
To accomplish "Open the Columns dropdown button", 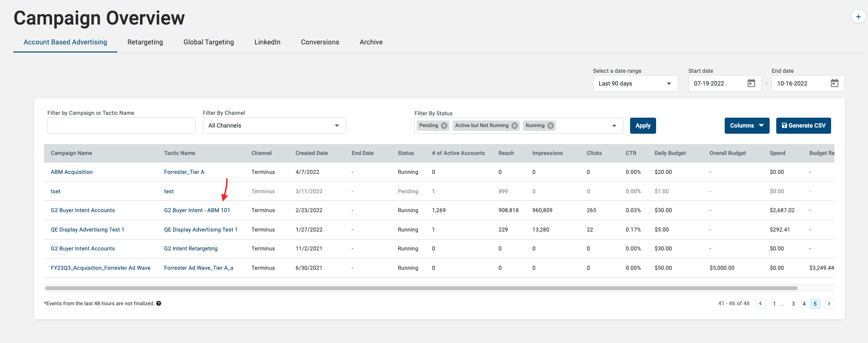I will click(747, 126).
